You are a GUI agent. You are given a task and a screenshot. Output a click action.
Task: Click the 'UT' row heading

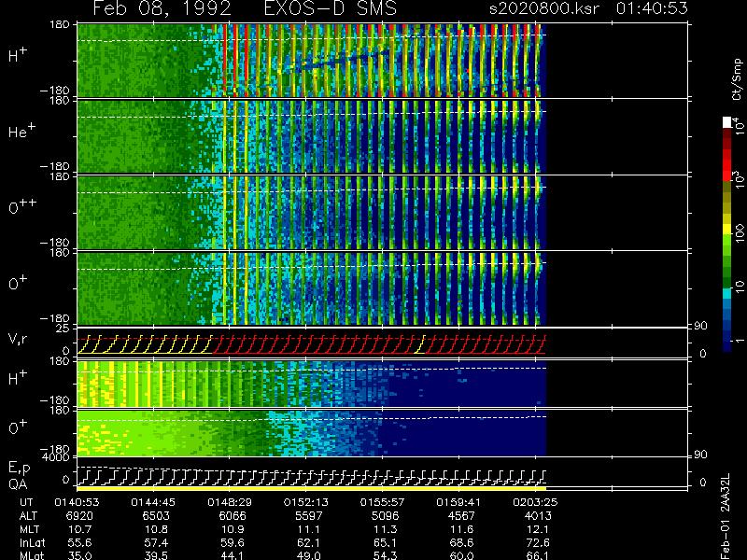26,502
